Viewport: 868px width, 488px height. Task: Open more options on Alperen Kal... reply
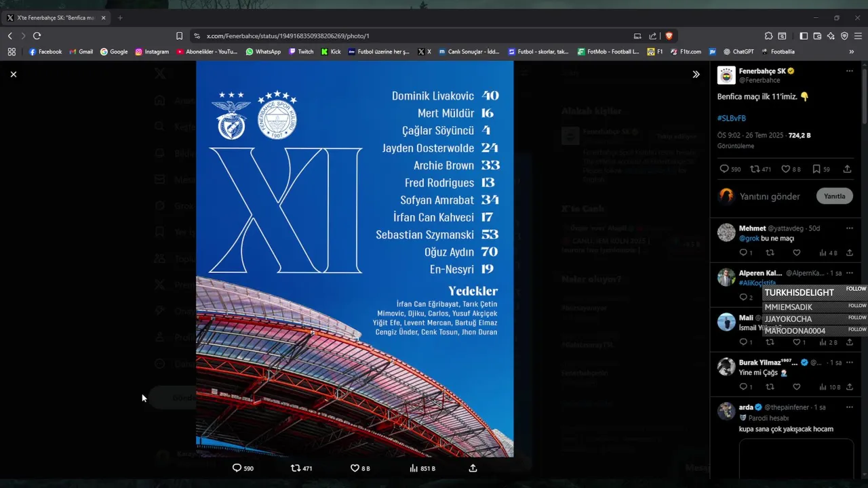849,273
